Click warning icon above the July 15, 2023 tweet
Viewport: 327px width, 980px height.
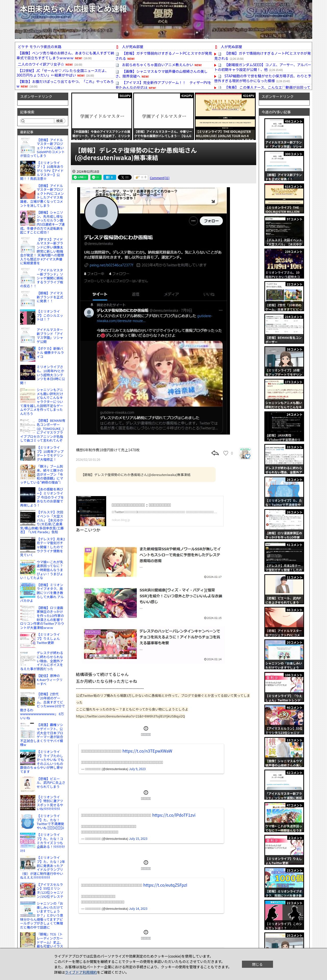[x=146, y=792]
